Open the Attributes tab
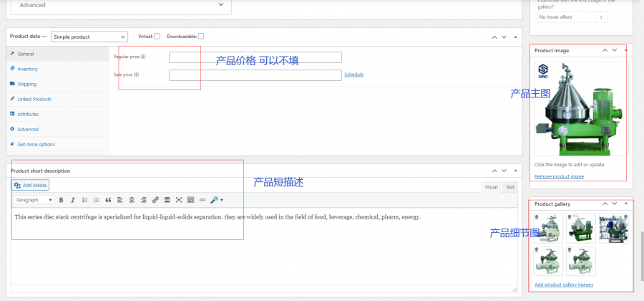Screen dimensions: 644x301 [x=57, y=115]
